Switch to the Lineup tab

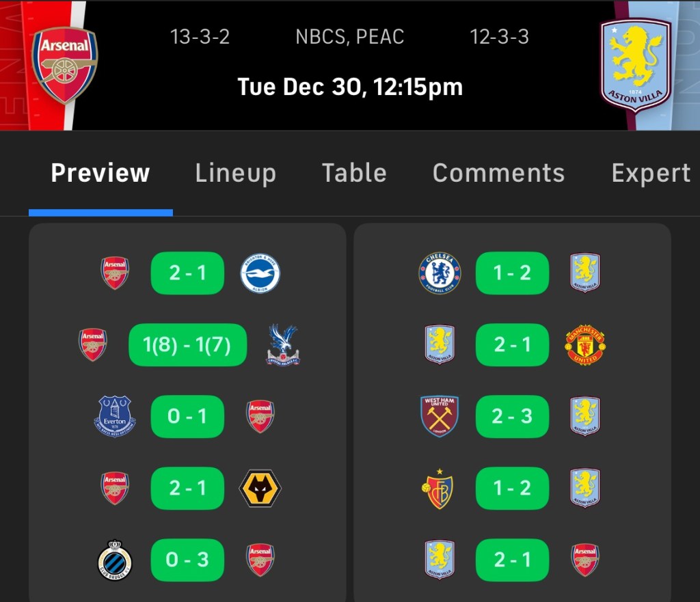[235, 173]
